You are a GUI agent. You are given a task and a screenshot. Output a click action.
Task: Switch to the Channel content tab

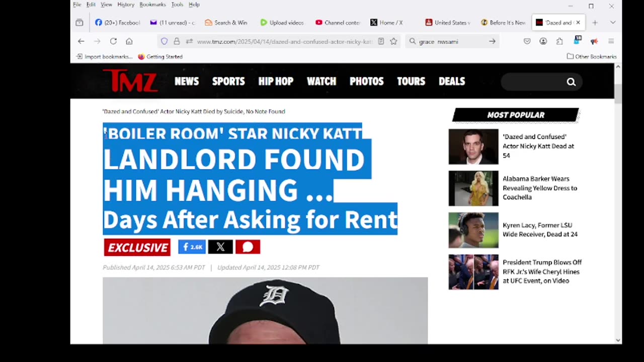click(x=337, y=23)
